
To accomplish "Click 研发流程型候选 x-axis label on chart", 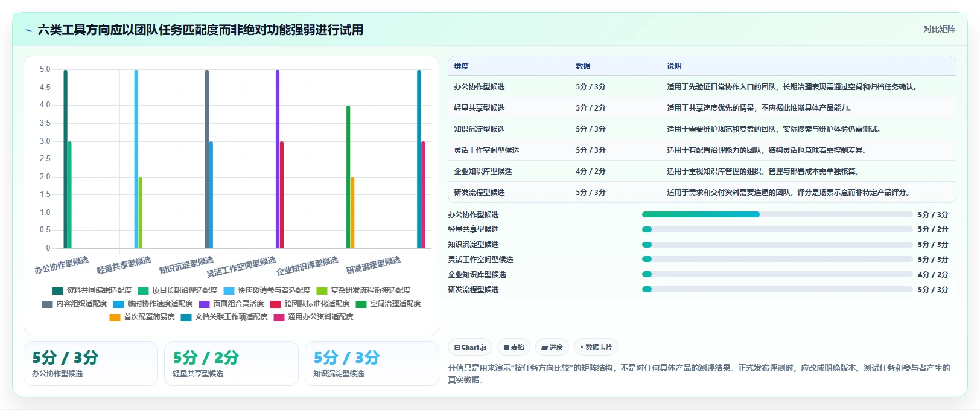I will [x=374, y=266].
